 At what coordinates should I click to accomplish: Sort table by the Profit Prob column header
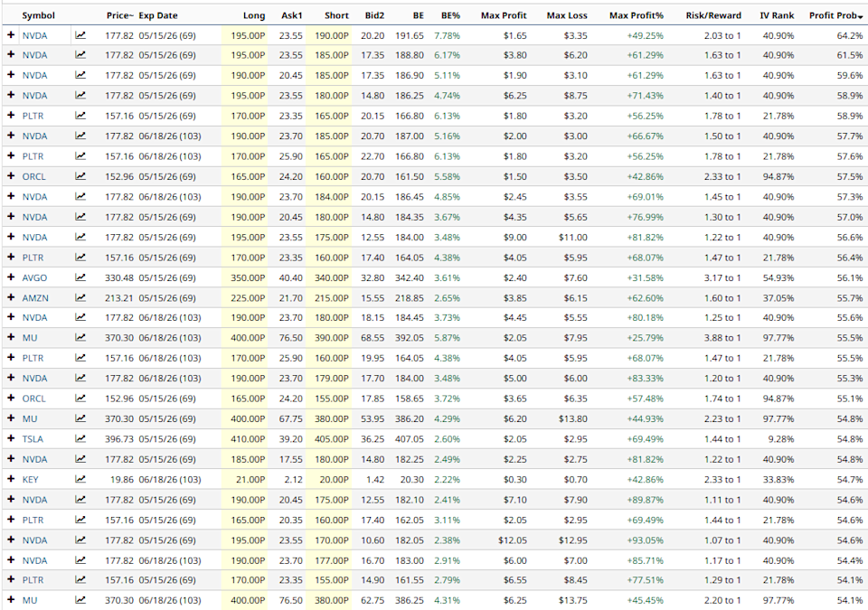pos(834,15)
